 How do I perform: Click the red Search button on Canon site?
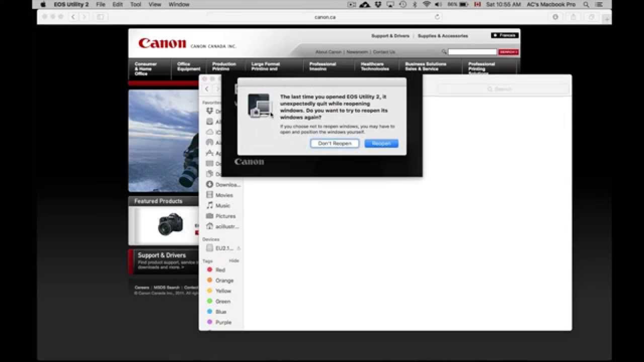(508, 52)
